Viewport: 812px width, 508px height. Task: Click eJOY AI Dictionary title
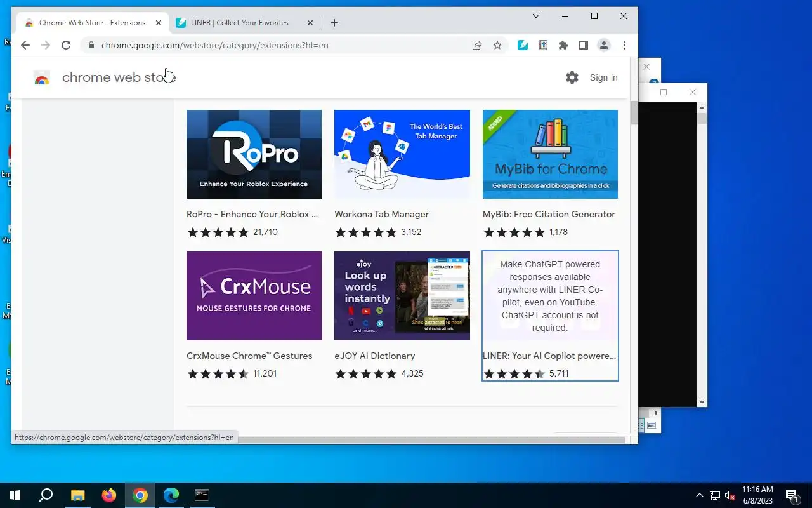click(375, 356)
